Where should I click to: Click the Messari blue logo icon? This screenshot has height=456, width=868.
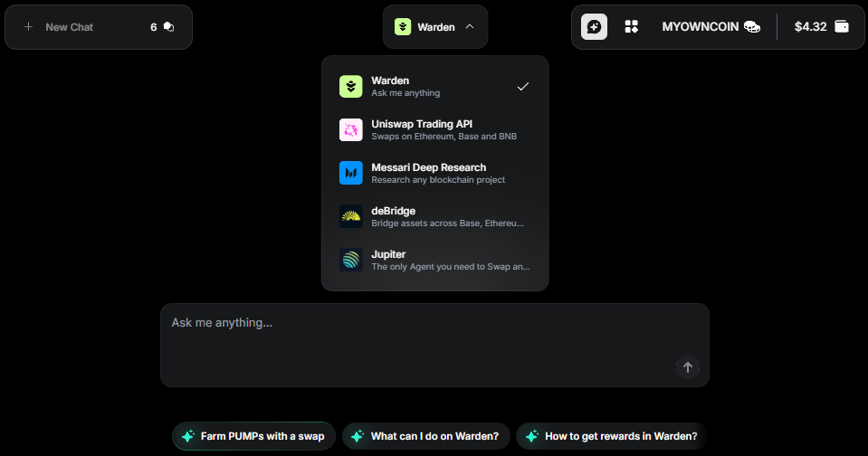pyautogui.click(x=351, y=173)
